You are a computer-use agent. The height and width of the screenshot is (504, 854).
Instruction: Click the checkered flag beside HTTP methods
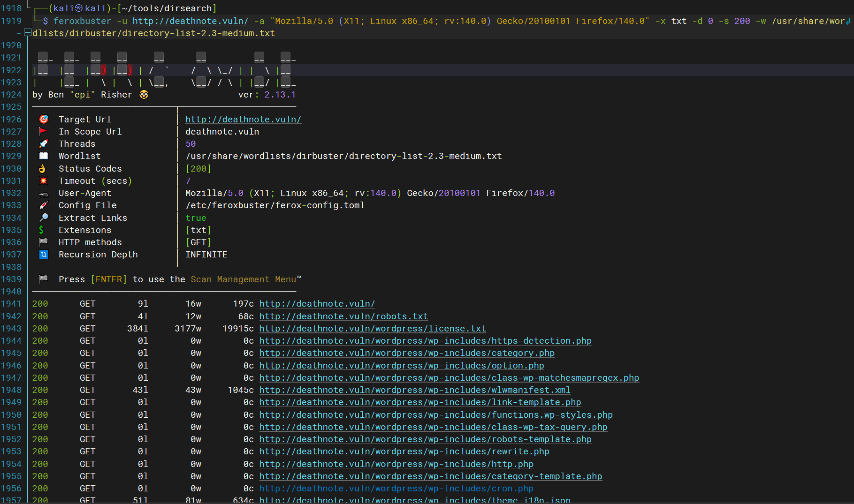(44, 242)
